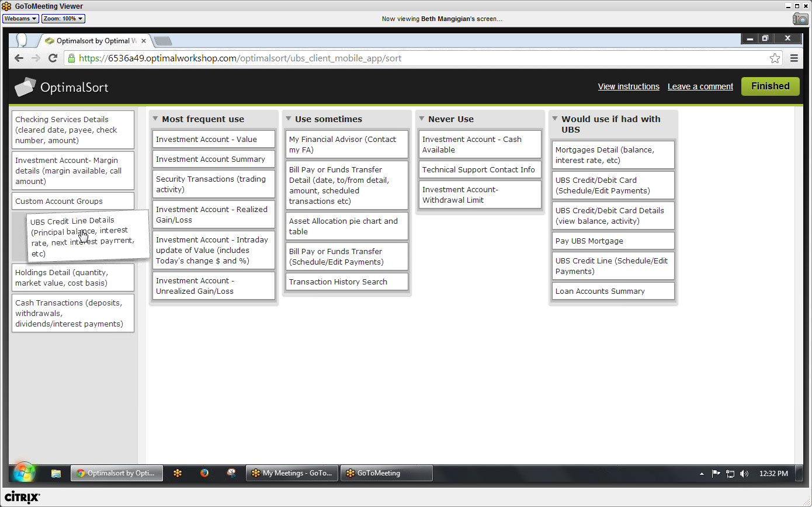Click the green Finished button

[770, 86]
